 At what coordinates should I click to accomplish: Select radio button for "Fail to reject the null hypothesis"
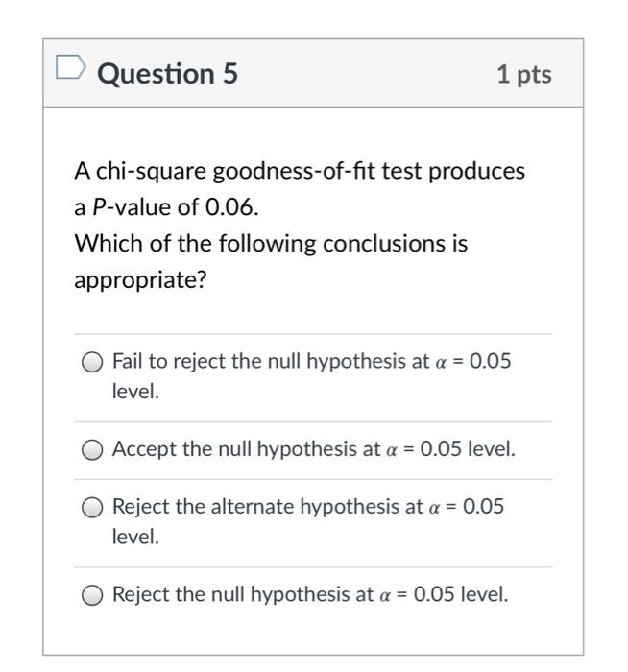coord(92,362)
